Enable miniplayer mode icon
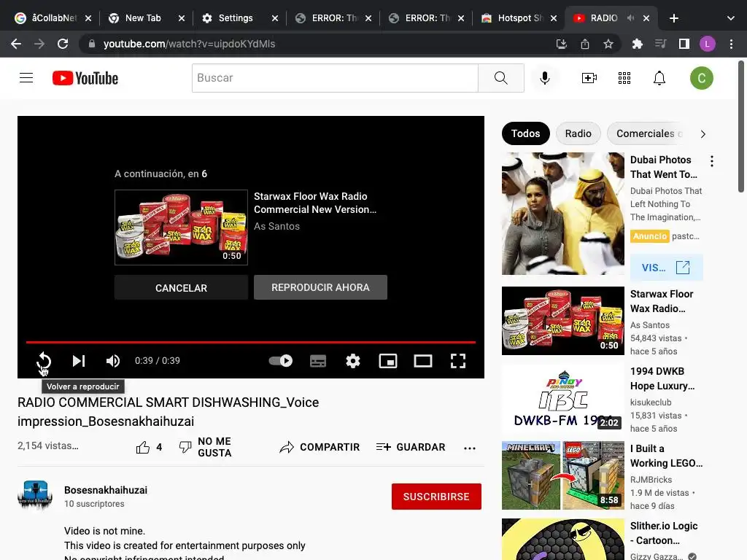Viewport: 747px width, 560px height. [x=388, y=361]
